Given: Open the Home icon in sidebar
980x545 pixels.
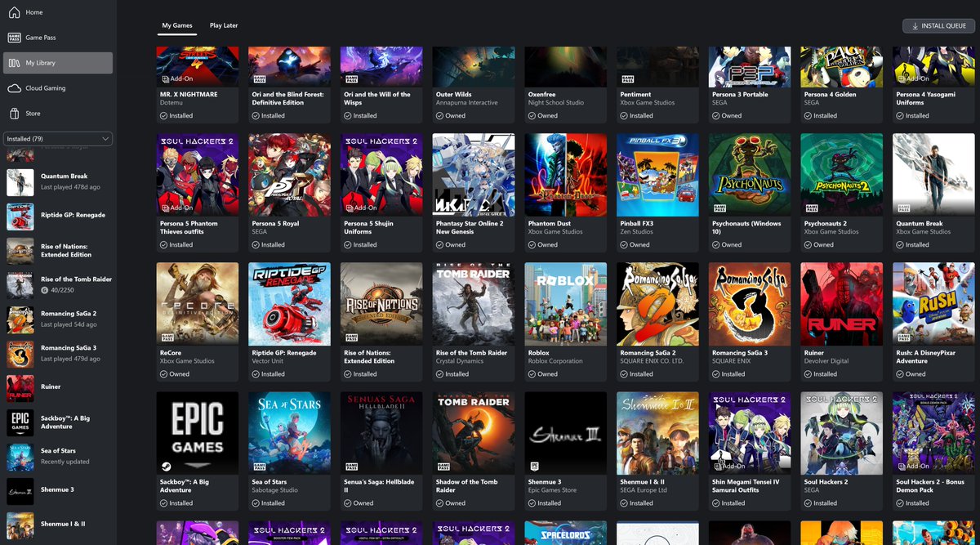Looking at the screenshot, I should [14, 12].
